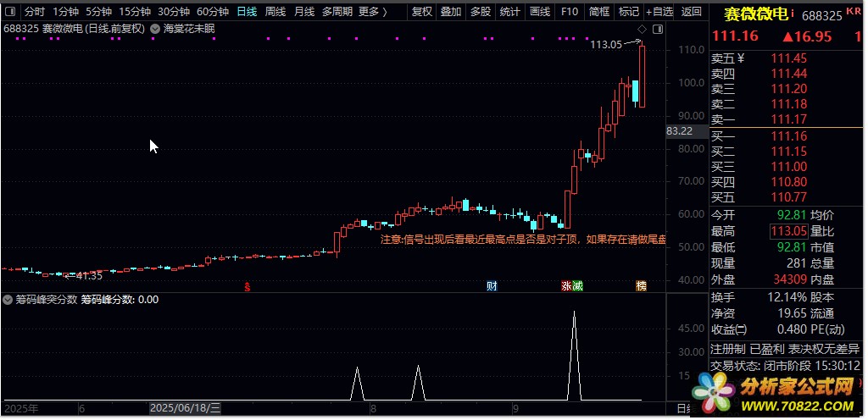Activate the 画线 drawing tools
The image size is (868, 420).
click(540, 11)
